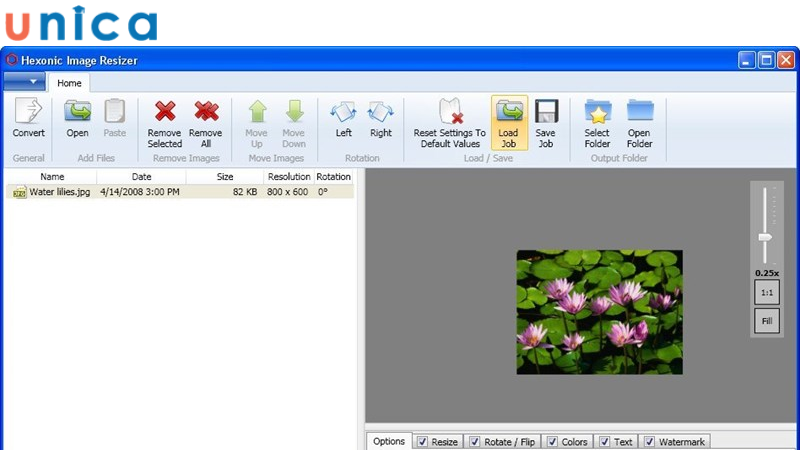This screenshot has height=450, width=800.
Task: Click the Paste clipboard icon
Action: (x=115, y=111)
